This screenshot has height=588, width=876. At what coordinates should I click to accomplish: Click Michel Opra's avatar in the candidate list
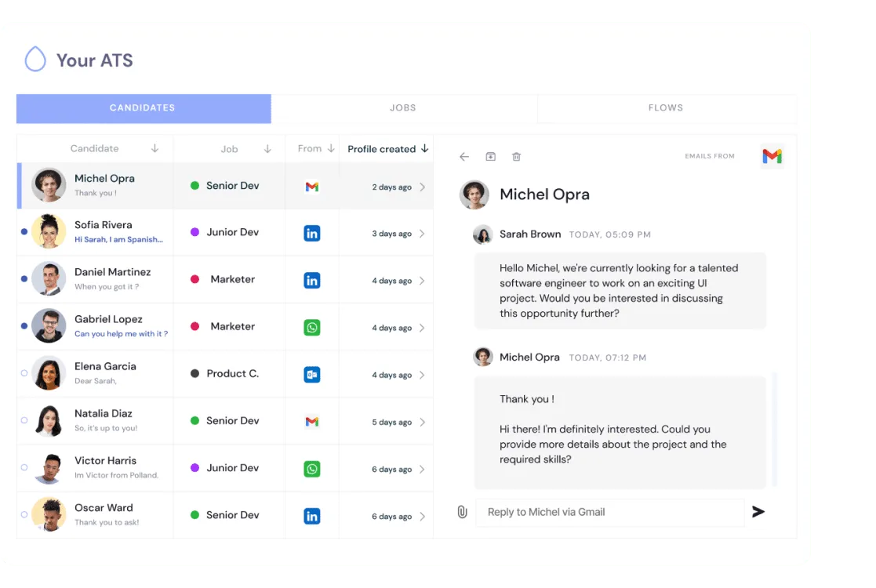click(x=49, y=185)
